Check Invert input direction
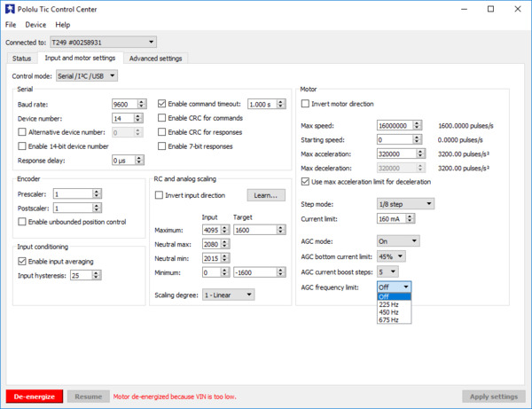This screenshot has height=409, width=532. pos(159,195)
